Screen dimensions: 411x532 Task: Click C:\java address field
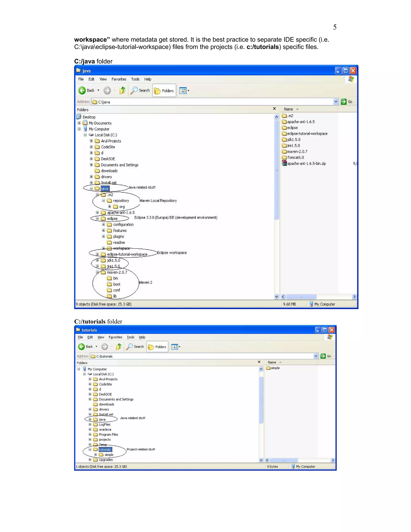point(212,102)
